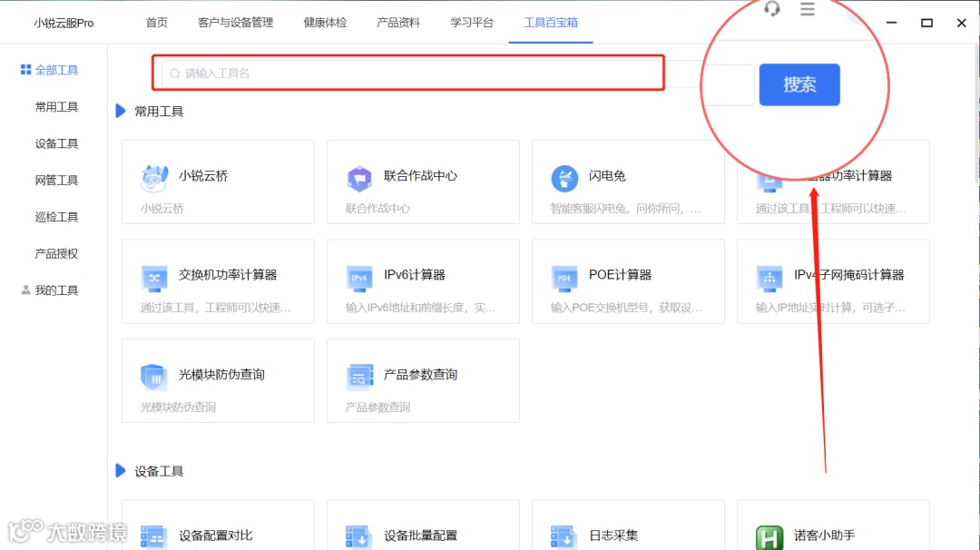
Task: Click the 设备配置对比 icon
Action: click(153, 537)
